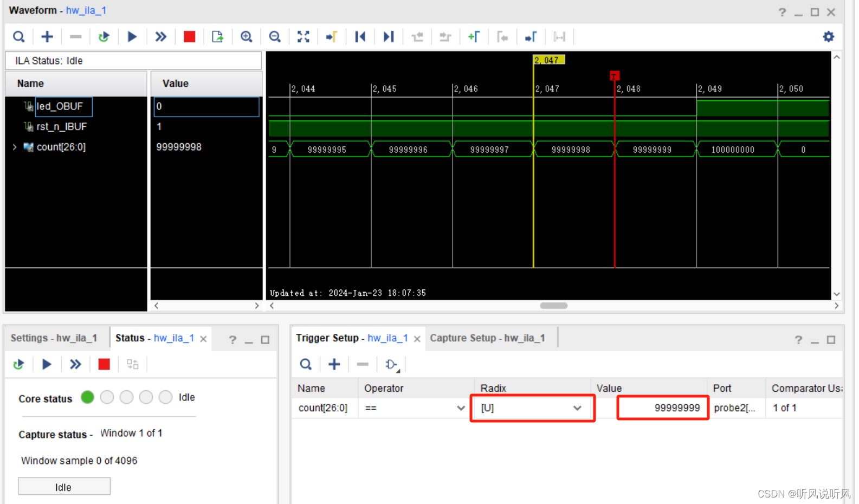Run trigger in Status panel
Viewport: 859px width, 504px height.
(47, 364)
